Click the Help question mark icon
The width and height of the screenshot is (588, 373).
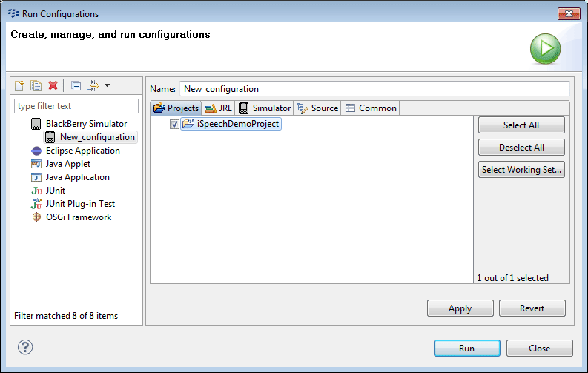(25, 348)
